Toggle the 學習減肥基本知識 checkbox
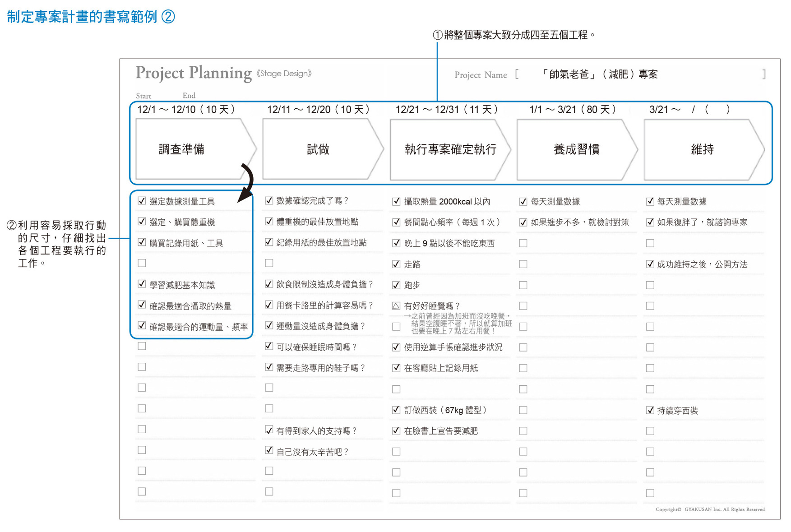The width and height of the screenshot is (791, 532). point(142,284)
